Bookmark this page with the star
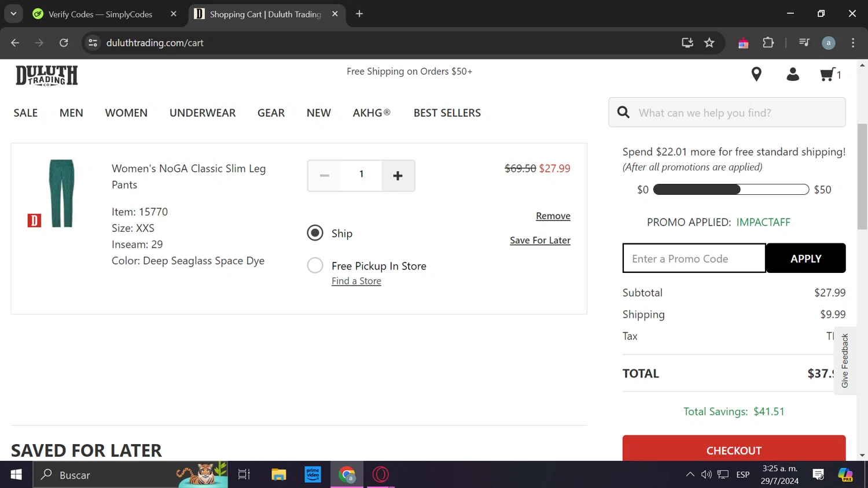 tap(709, 43)
